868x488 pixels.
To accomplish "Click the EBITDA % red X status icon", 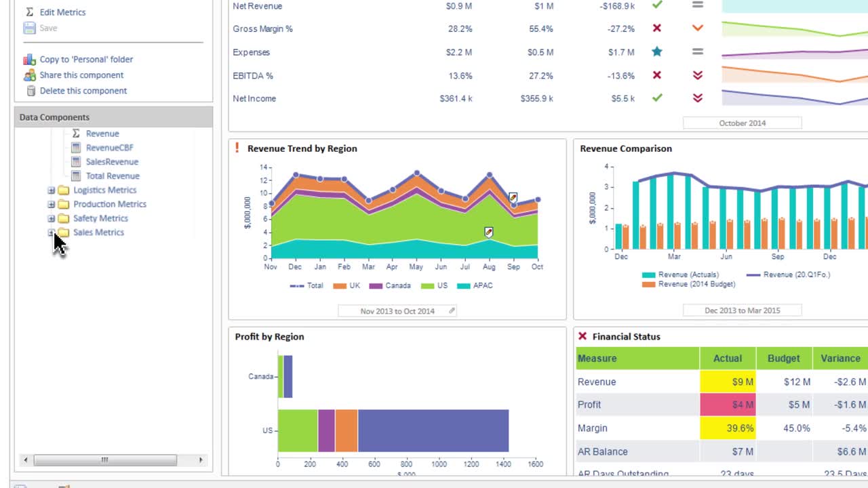I will (656, 75).
